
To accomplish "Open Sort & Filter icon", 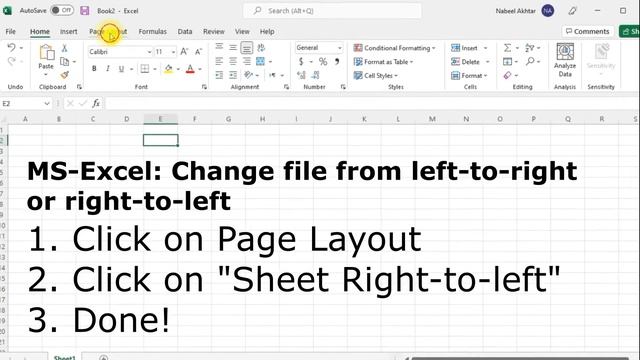I will click(530, 48).
